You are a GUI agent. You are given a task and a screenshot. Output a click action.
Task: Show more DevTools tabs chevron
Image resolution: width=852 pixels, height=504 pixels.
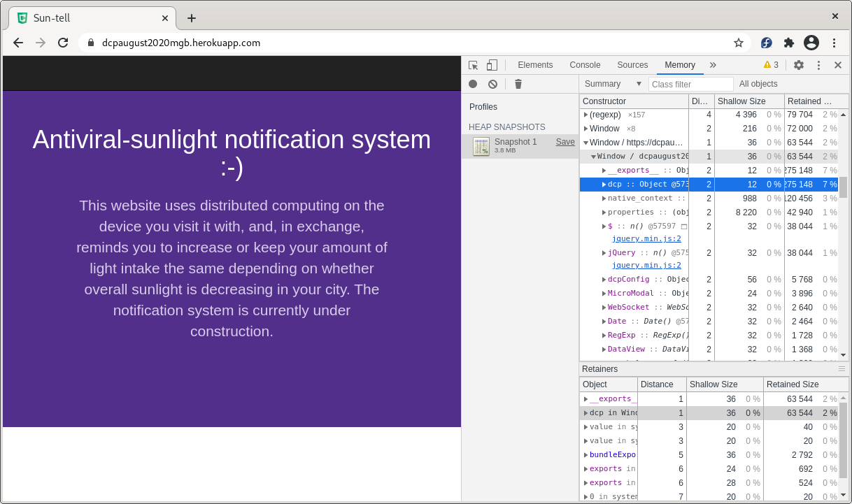(x=713, y=65)
